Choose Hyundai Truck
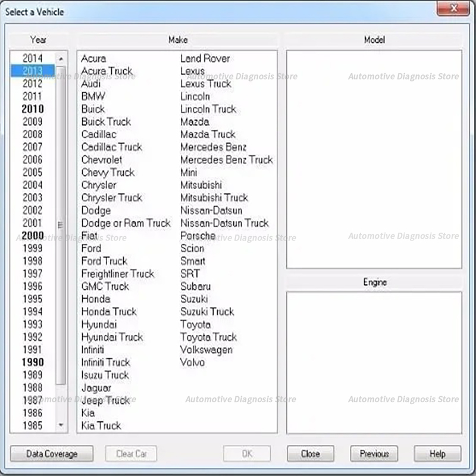 (112, 337)
